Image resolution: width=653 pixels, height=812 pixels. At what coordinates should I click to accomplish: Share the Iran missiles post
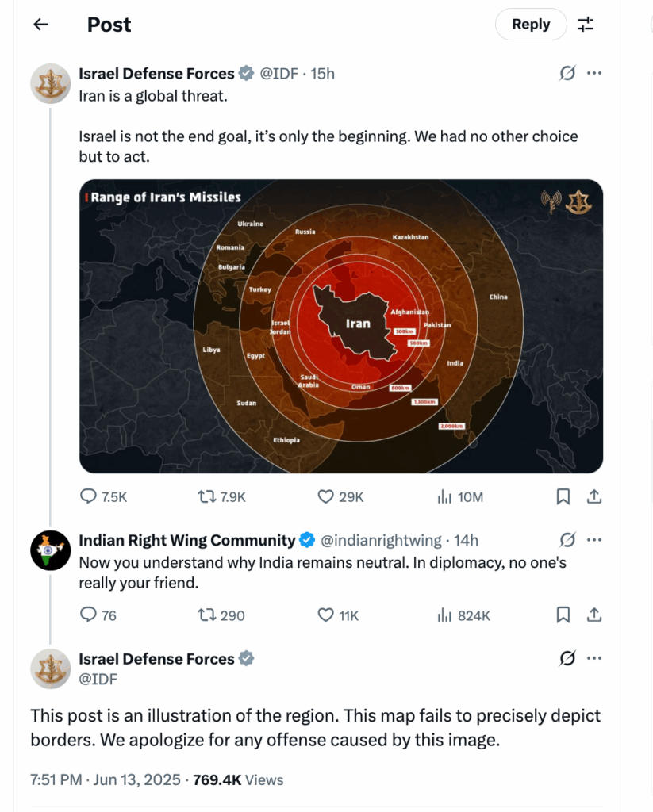[593, 497]
